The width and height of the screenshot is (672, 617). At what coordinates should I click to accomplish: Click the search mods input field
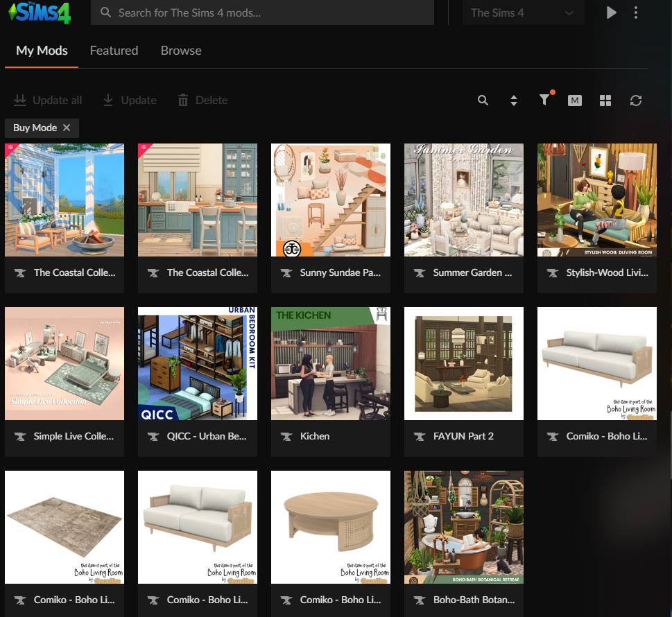(262, 12)
